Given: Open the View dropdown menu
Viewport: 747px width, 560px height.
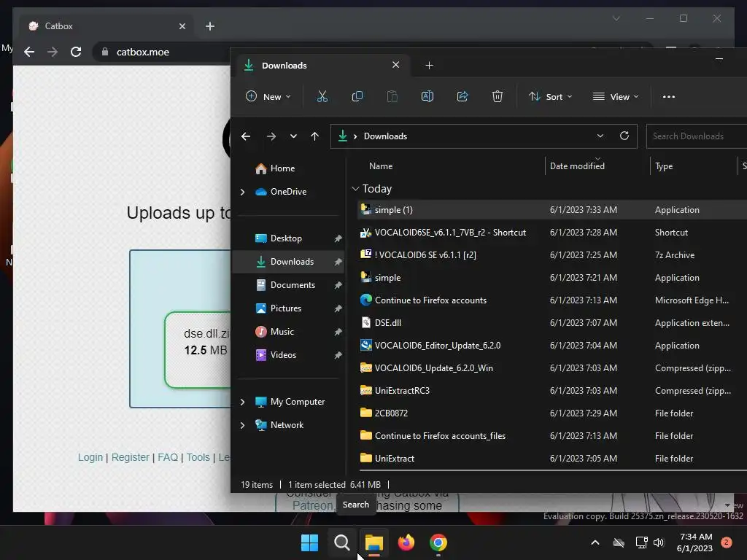Looking at the screenshot, I should [x=616, y=97].
